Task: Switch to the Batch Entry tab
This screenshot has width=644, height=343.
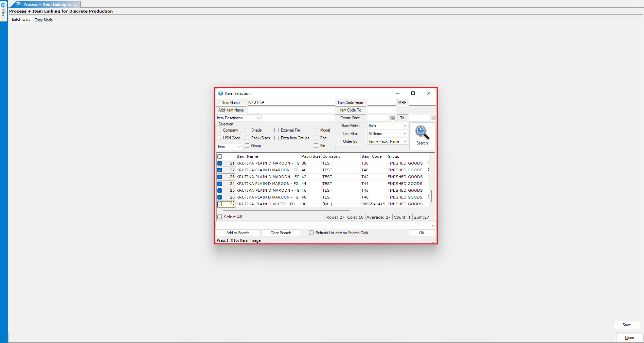Action: coord(21,20)
